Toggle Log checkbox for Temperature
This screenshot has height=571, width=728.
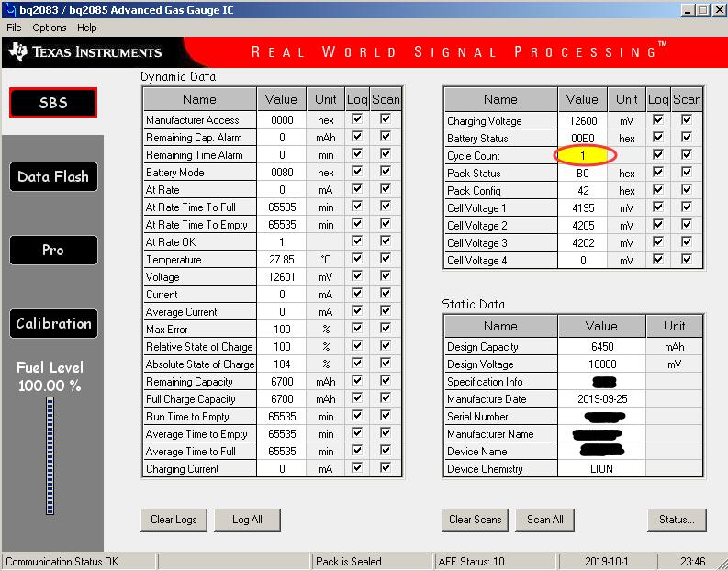click(x=356, y=259)
